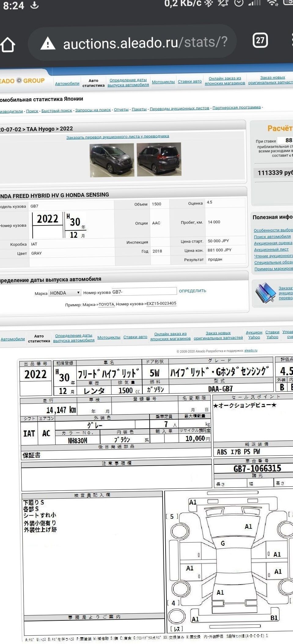Screen dimensions: 293x644
Task: Open the top Ставки авто menu link
Action: click(190, 81)
